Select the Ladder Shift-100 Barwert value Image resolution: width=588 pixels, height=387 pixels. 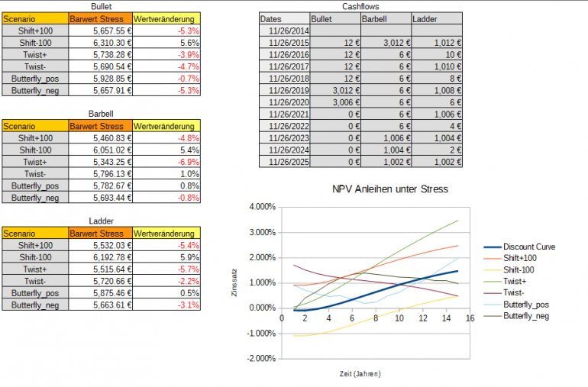[x=101, y=257]
